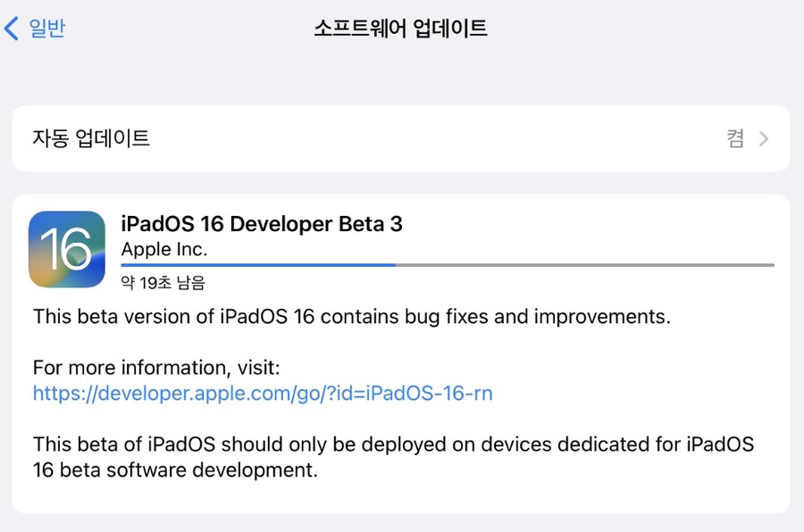Tap the Apple Inc. publisher text
Image resolution: width=804 pixels, height=532 pixels.
click(164, 249)
